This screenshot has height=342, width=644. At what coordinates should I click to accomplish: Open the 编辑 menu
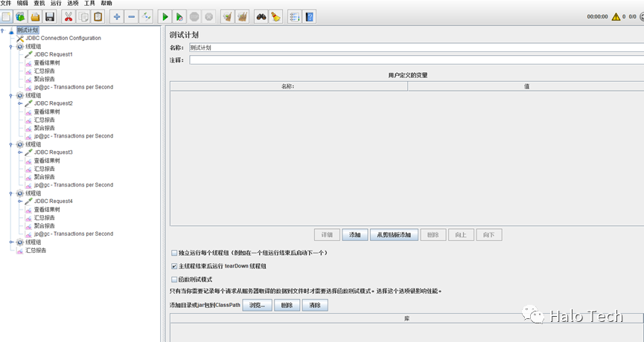tap(22, 3)
